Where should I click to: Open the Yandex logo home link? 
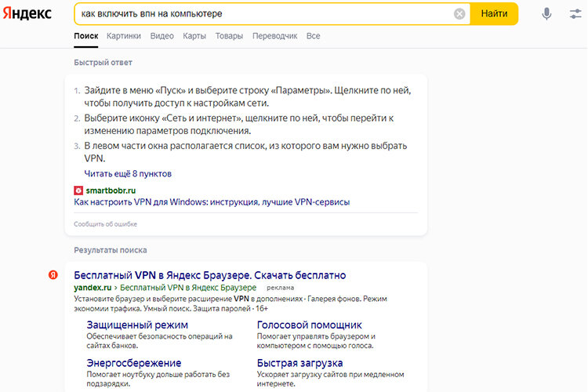[27, 13]
